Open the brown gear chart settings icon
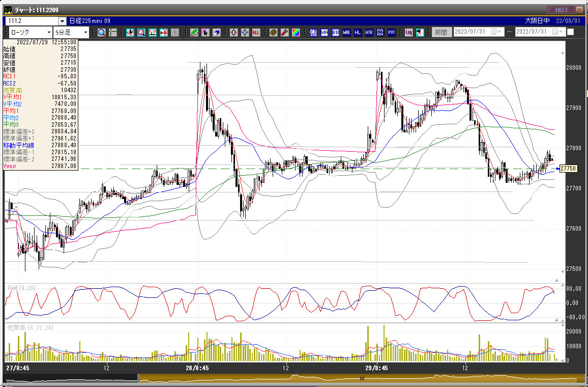 (x=273, y=32)
